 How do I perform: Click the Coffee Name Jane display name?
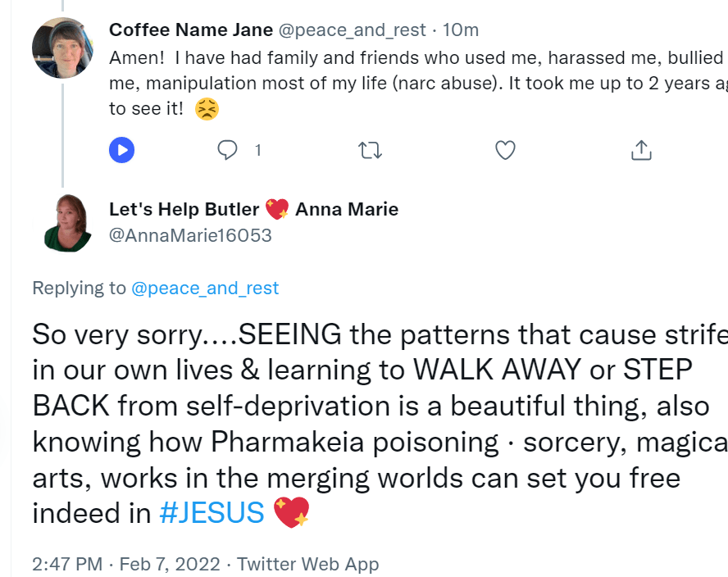191,30
